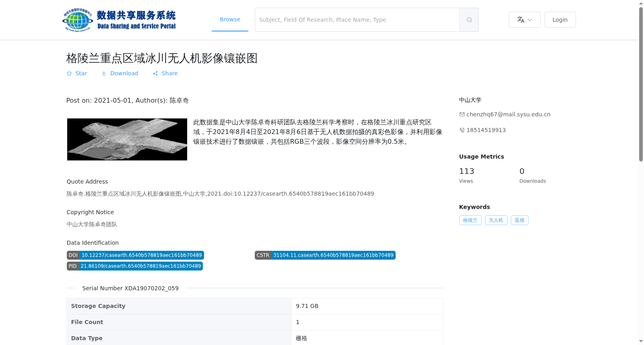Viewport: 644px width, 345px height.
Task: Click the Star icon link
Action: pyautogui.click(x=76, y=73)
